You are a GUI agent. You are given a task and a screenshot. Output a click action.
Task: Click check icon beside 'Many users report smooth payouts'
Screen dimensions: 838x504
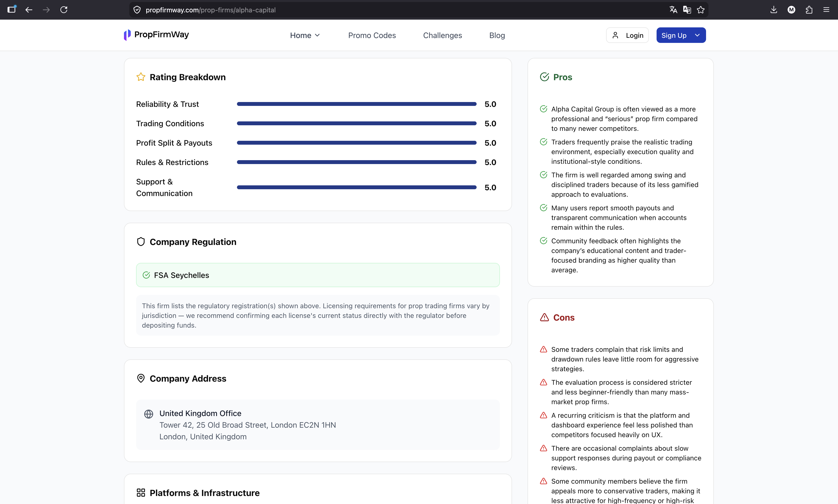[544, 207]
